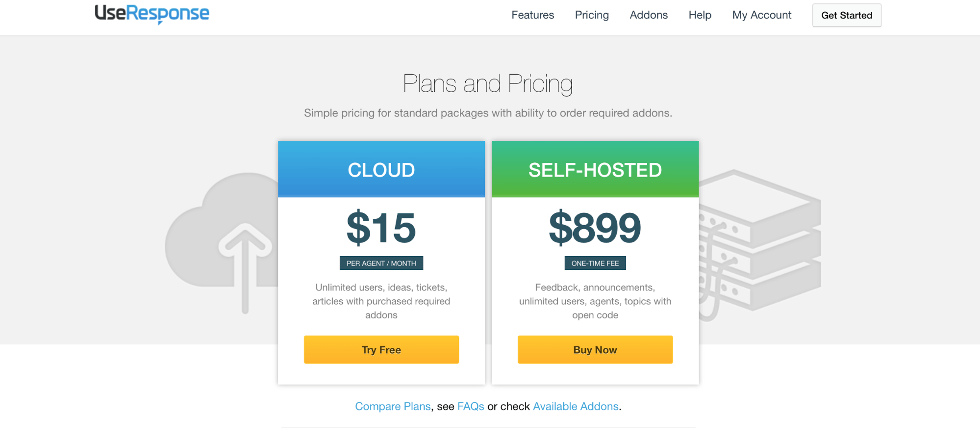Click the Try Free button
The height and width of the screenshot is (443, 980).
coord(381,350)
